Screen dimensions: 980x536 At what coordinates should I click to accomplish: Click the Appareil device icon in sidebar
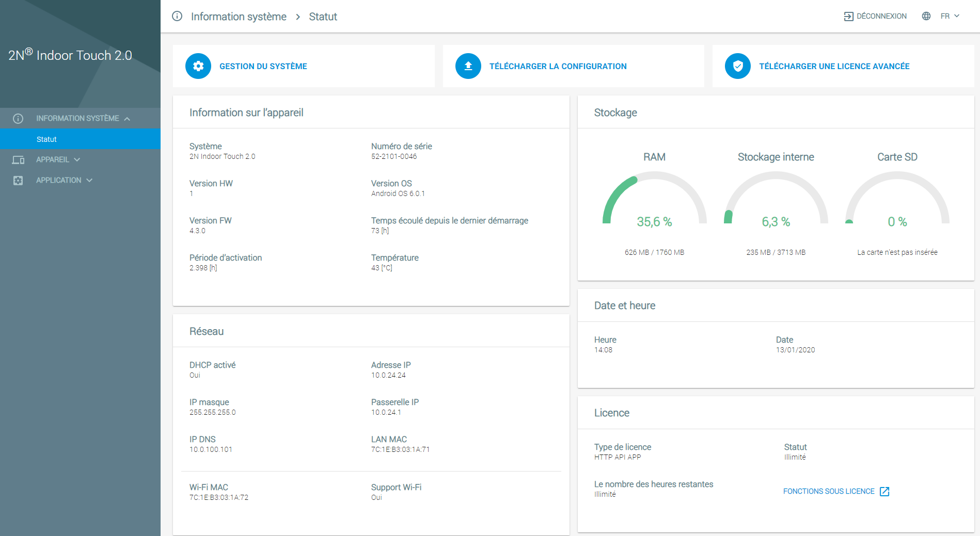pos(18,160)
